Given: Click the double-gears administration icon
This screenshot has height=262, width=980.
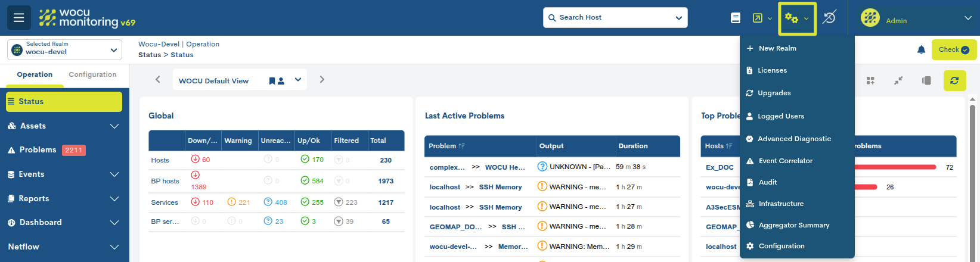Looking at the screenshot, I should click(x=792, y=18).
